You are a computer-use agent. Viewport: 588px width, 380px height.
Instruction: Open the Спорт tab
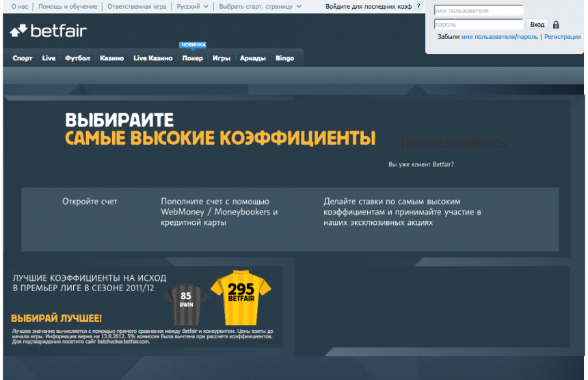[23, 59]
